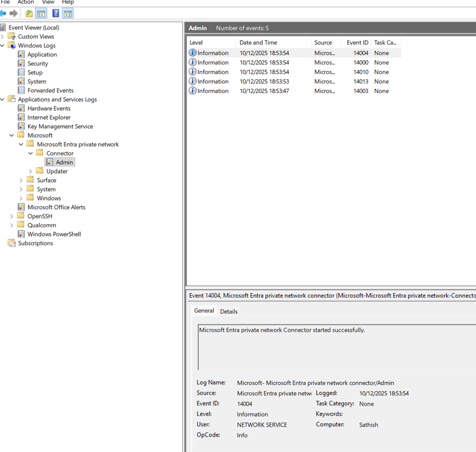
Task: Click the blue Help icon in toolbar
Action: [55, 13]
